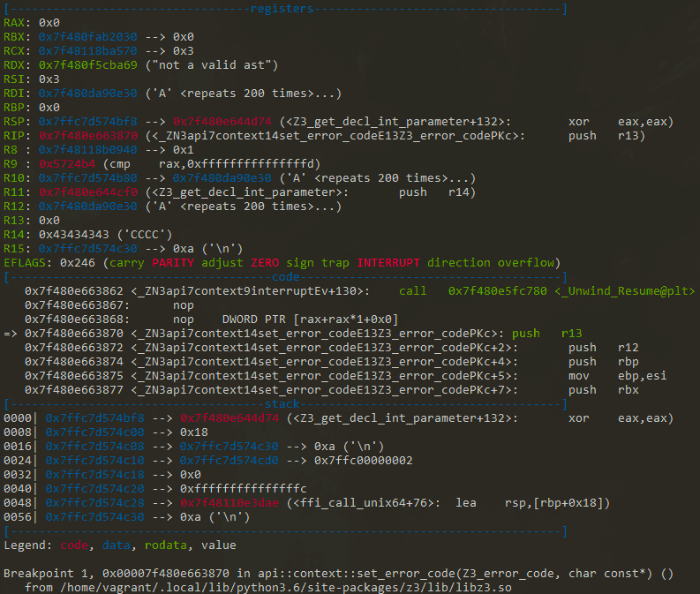The image size is (700, 594).
Task: Select RCX address 0x7f48118ba570
Action: (87, 51)
